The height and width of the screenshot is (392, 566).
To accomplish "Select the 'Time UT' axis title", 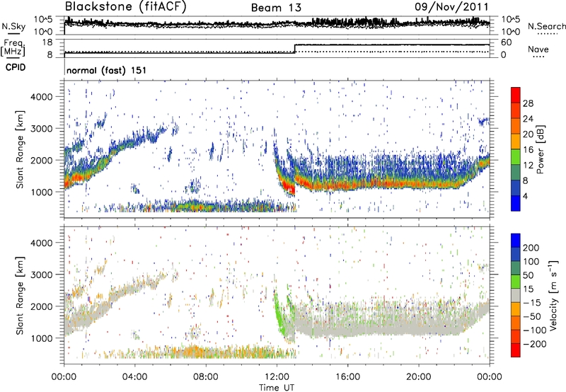I will pyautogui.click(x=277, y=388).
